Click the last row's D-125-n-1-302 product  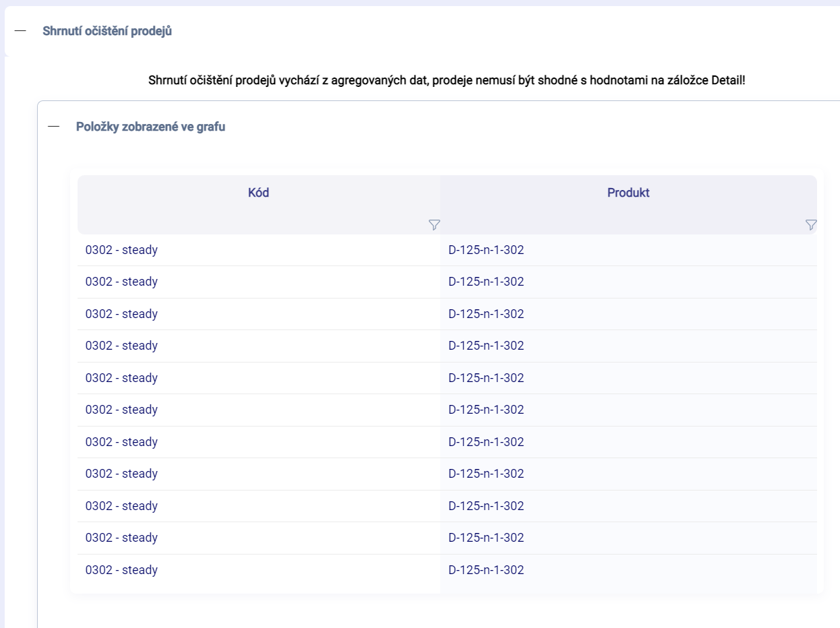coord(486,570)
